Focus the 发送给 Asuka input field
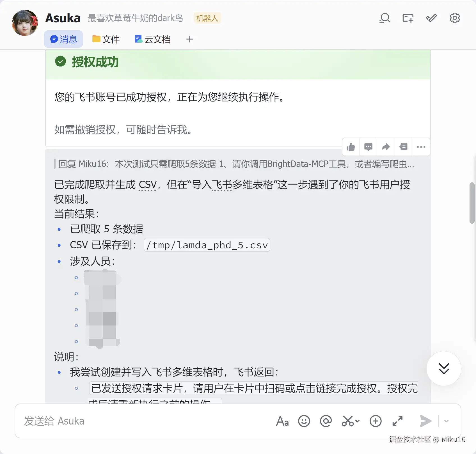This screenshot has height=454, width=476. point(146,421)
